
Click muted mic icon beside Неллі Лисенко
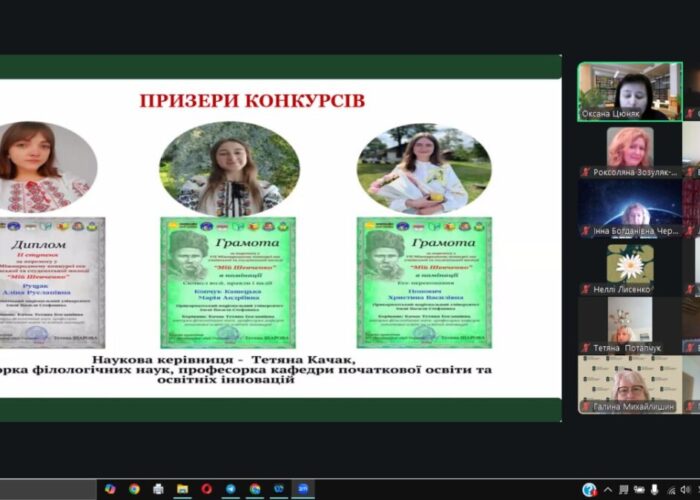click(586, 290)
